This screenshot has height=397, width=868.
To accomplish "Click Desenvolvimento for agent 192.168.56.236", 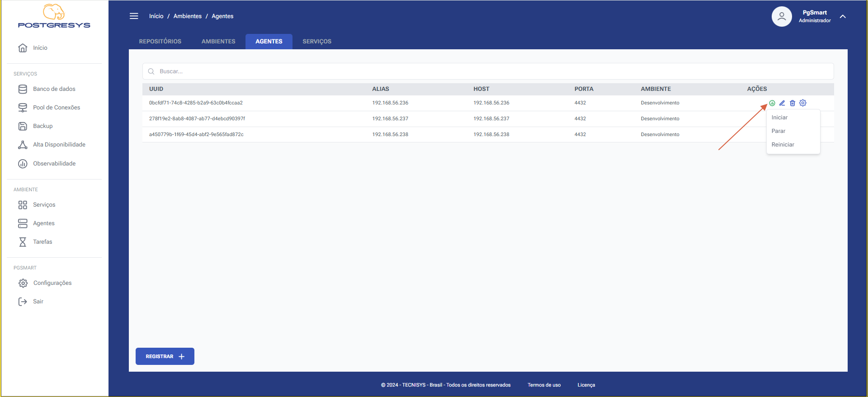I will pyautogui.click(x=660, y=103).
